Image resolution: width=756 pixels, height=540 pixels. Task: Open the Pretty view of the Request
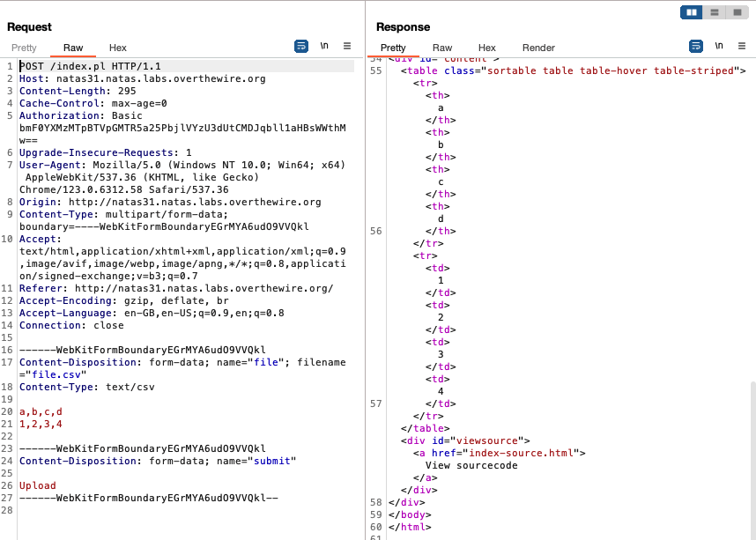pos(24,48)
